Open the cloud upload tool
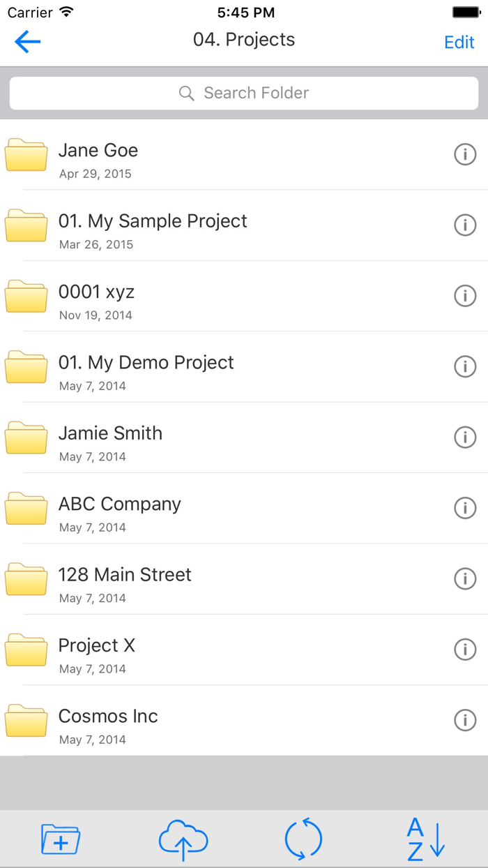The width and height of the screenshot is (488, 868). 183,840
